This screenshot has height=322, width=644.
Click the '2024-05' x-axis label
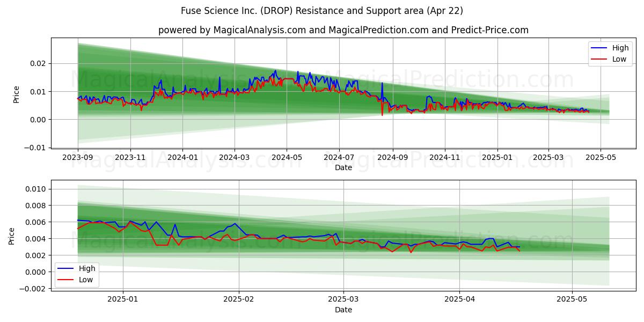[287, 158]
